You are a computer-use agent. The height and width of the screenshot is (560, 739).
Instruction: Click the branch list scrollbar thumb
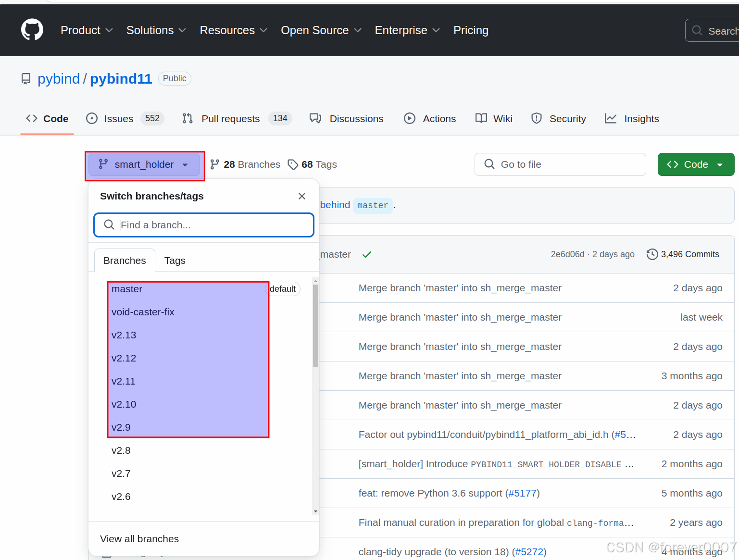315,325
